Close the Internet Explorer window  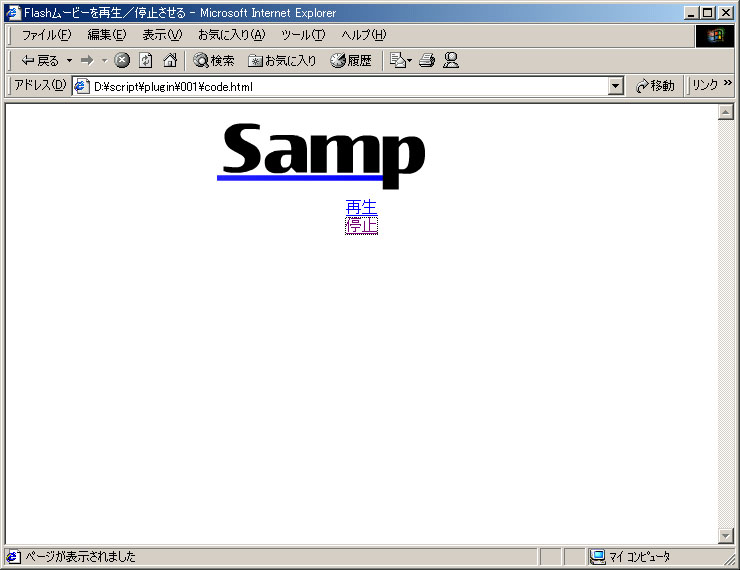coord(726,13)
